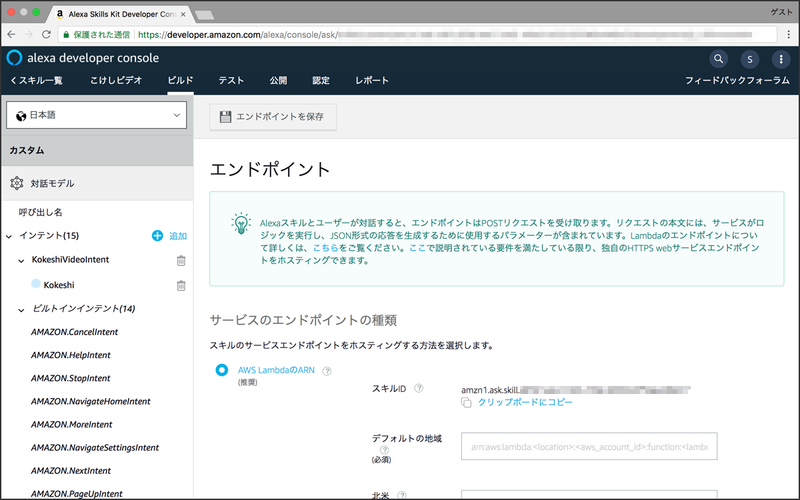Click the clipboard copy icon
The height and width of the screenshot is (500, 800).
(x=466, y=403)
